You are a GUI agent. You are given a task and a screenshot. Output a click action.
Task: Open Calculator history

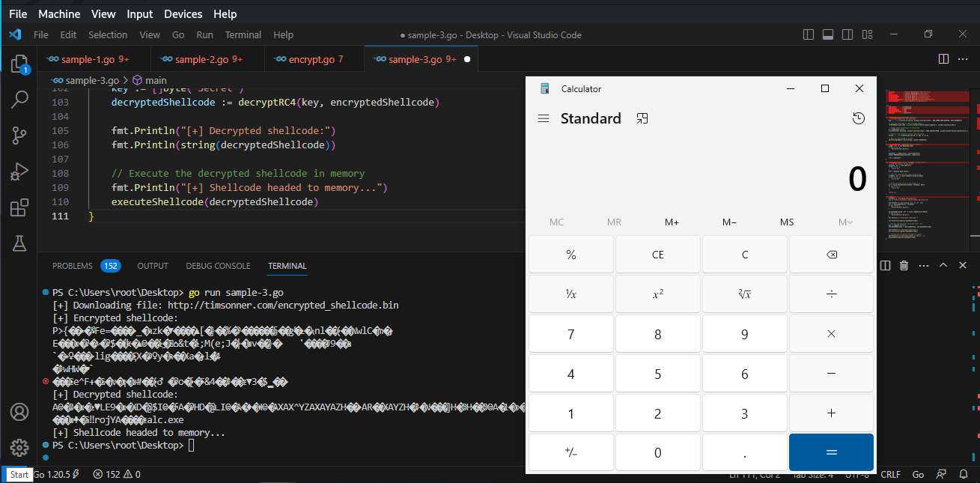[858, 118]
